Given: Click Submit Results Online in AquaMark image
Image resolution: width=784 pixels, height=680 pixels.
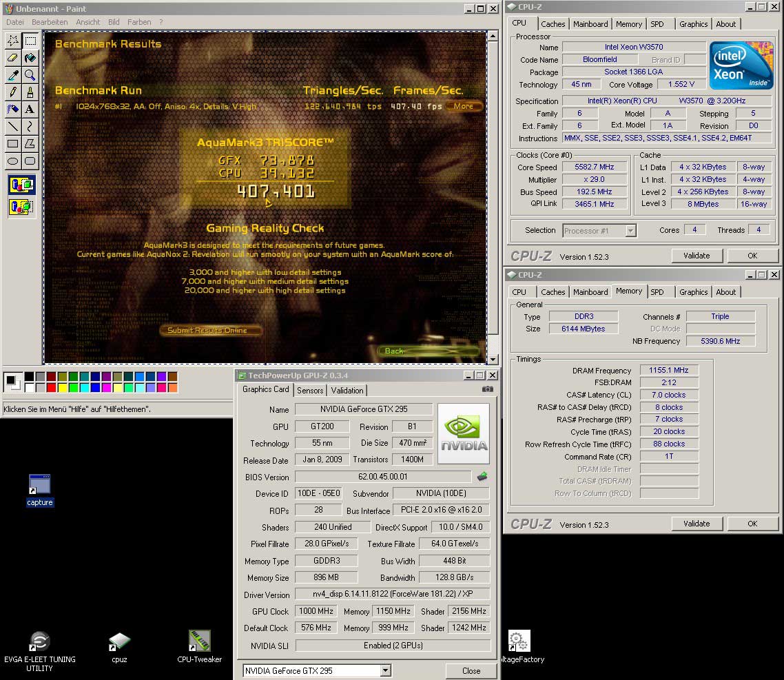Looking at the screenshot, I should (x=210, y=331).
